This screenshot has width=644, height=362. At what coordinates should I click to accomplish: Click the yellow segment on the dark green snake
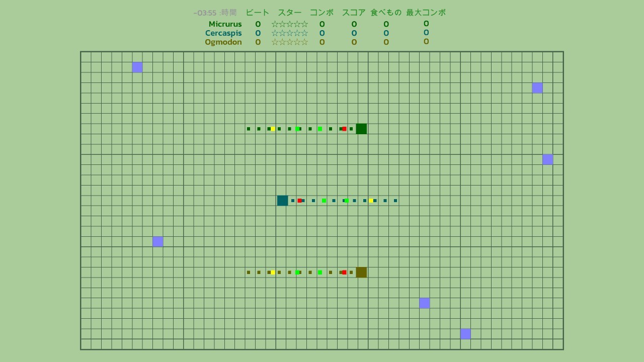273,129
